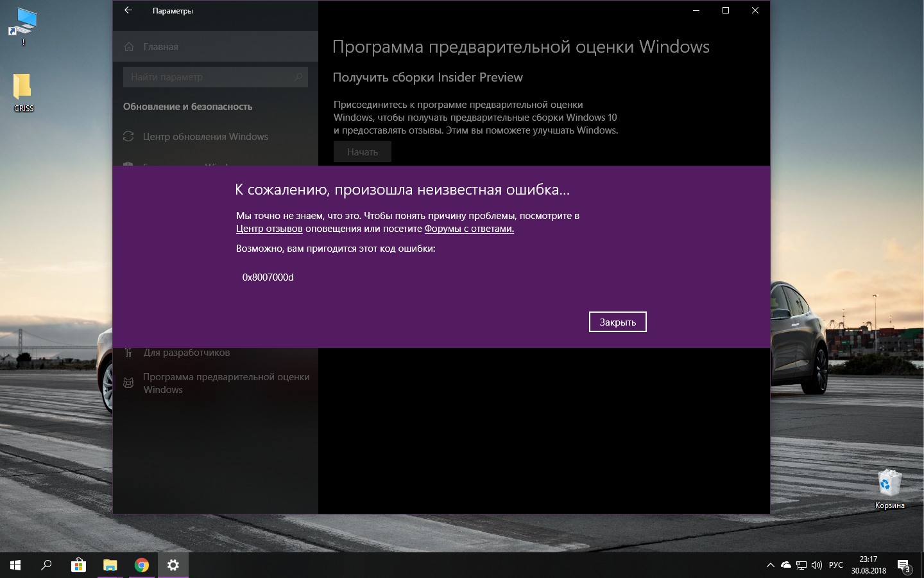Open the Центр отзывов link
924x578 pixels.
point(269,229)
